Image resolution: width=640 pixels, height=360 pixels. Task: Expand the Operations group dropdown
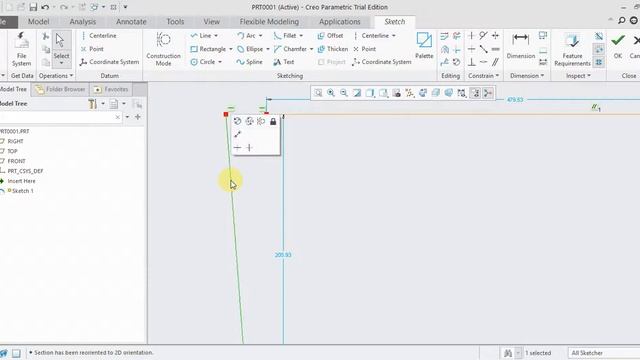[56, 76]
